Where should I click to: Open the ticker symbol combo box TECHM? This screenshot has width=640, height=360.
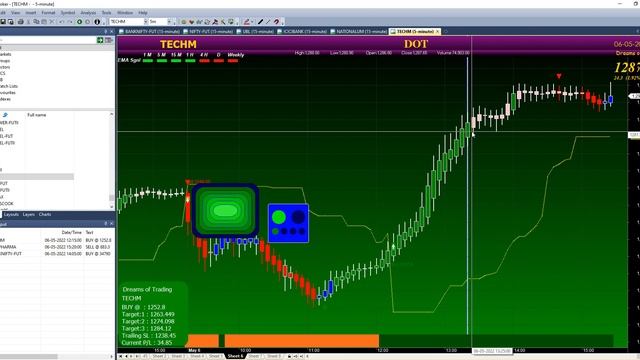pos(129,22)
